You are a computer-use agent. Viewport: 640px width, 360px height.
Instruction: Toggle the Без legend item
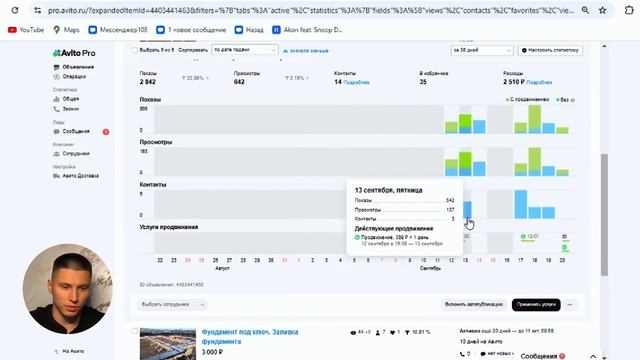click(x=565, y=100)
